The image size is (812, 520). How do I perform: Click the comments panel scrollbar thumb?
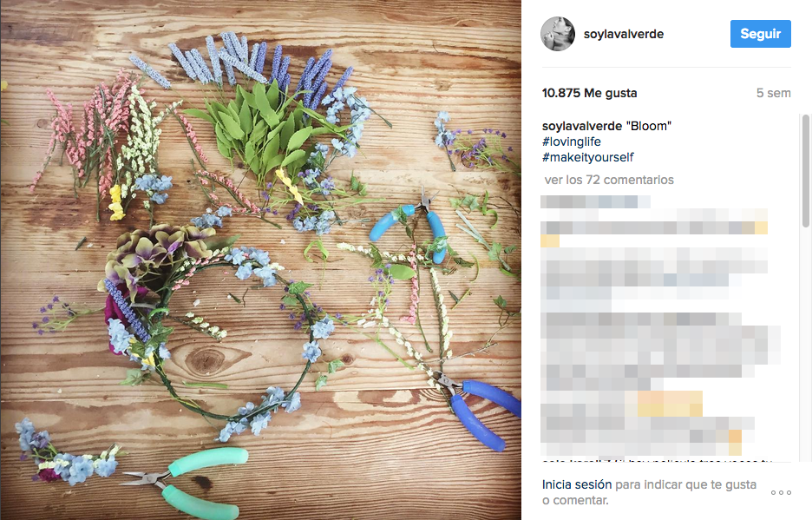pyautogui.click(x=805, y=171)
